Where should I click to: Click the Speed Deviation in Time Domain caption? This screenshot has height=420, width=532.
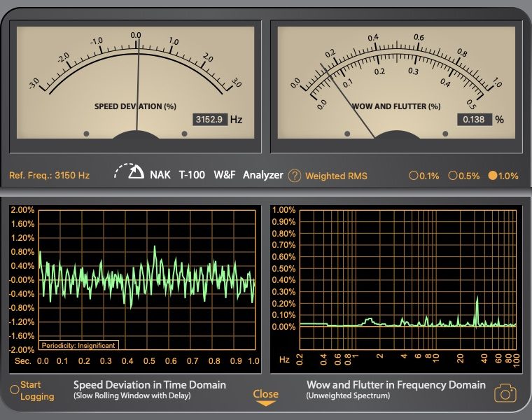click(x=150, y=385)
